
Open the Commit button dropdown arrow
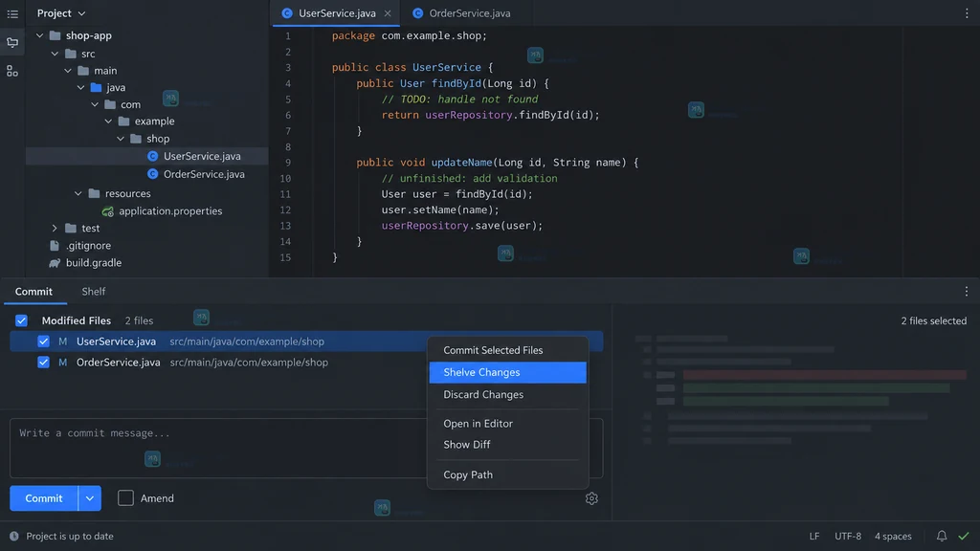(89, 497)
